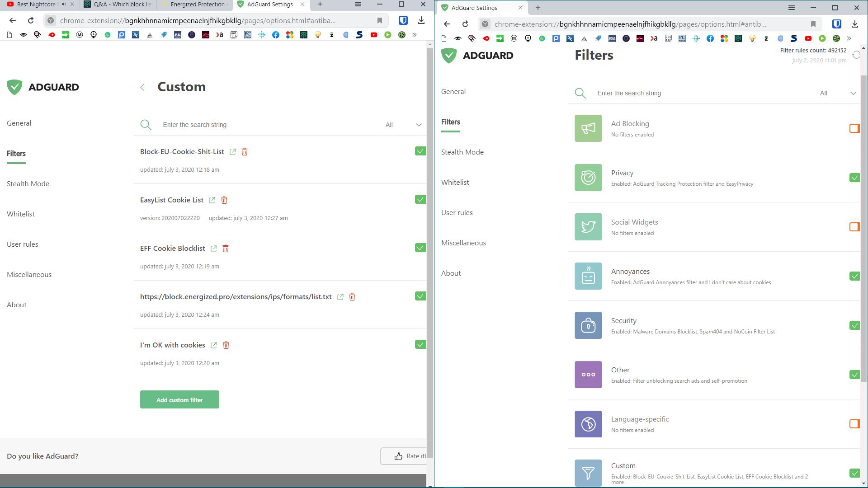Open the Security lock category icon

click(588, 325)
